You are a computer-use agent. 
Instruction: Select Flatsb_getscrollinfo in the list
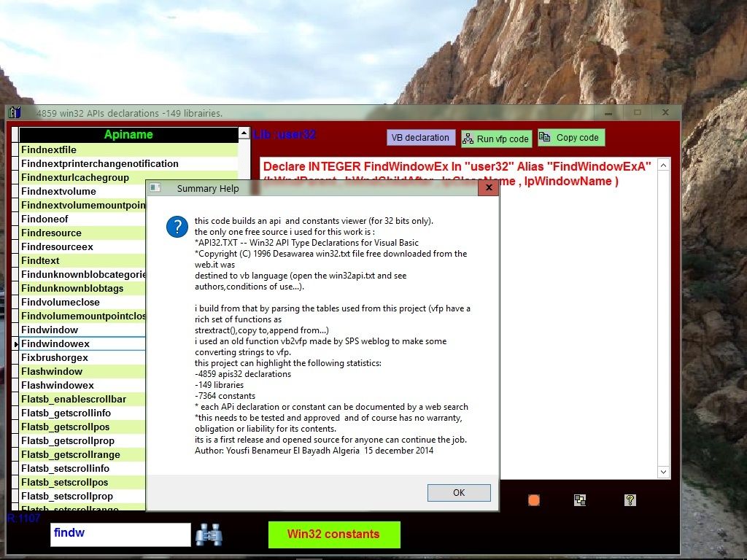tap(67, 413)
